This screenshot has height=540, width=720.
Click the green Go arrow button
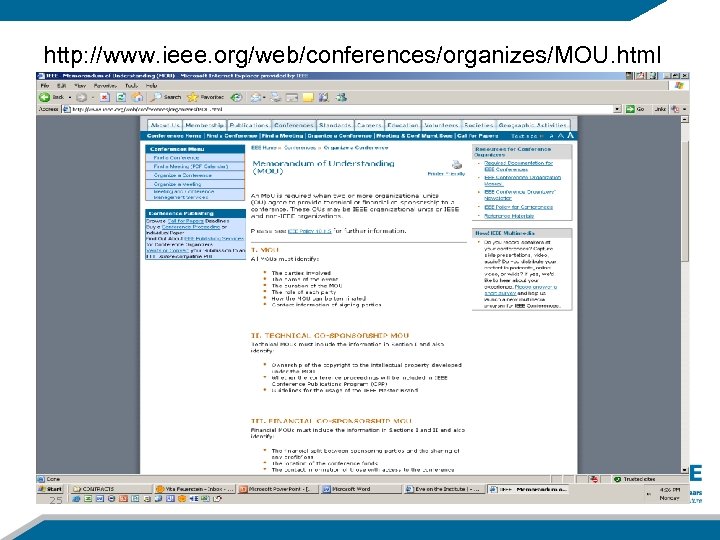click(630, 109)
